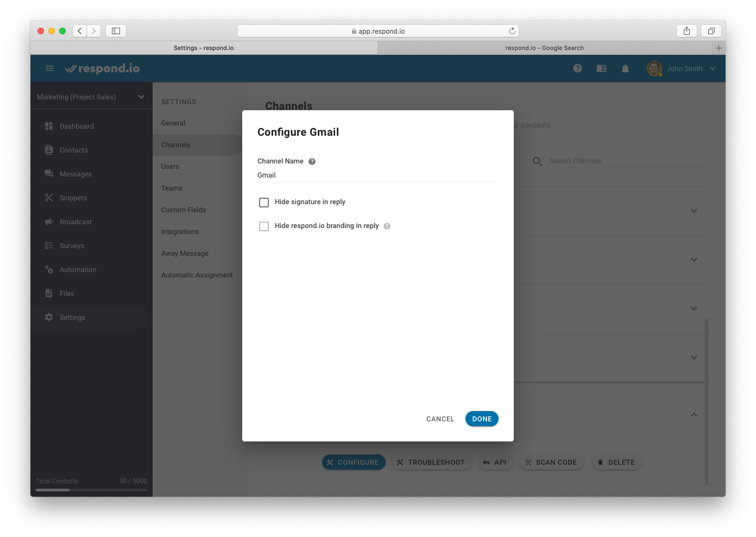The height and width of the screenshot is (537, 756).
Task: Expand the first channel row chevron
Action: [x=694, y=211]
